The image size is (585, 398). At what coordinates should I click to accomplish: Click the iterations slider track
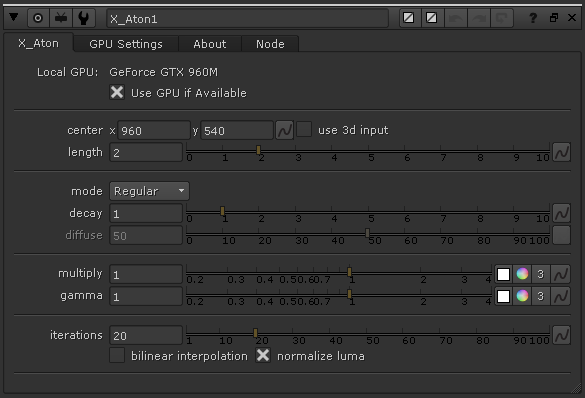click(x=367, y=334)
